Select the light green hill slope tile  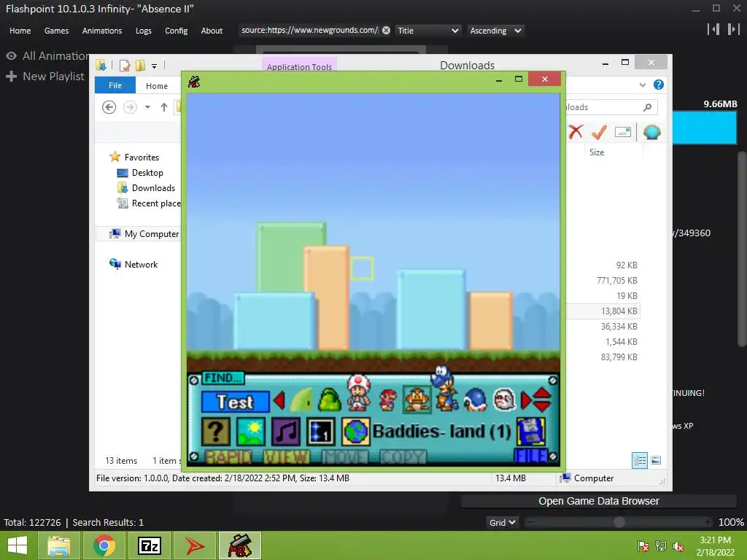tap(302, 400)
